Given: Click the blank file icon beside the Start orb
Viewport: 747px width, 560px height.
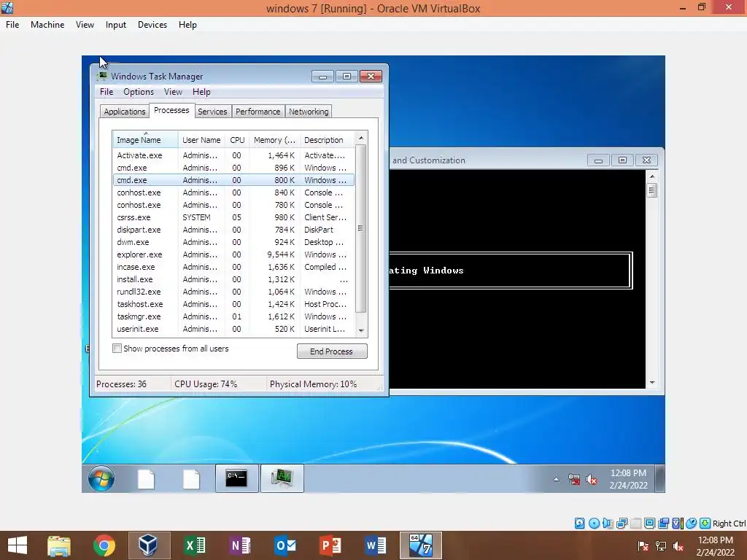Looking at the screenshot, I should (x=146, y=478).
